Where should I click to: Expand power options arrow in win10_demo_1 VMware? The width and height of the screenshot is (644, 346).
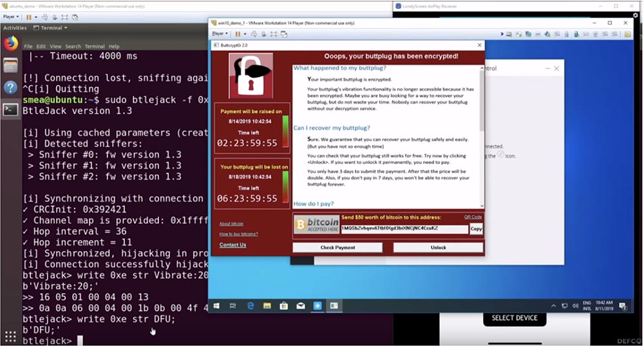245,34
